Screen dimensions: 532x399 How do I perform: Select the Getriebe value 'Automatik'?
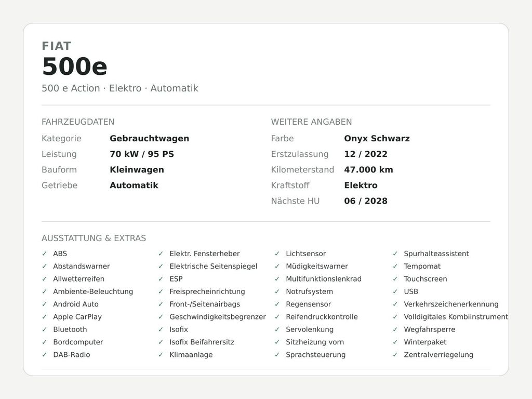tap(134, 185)
